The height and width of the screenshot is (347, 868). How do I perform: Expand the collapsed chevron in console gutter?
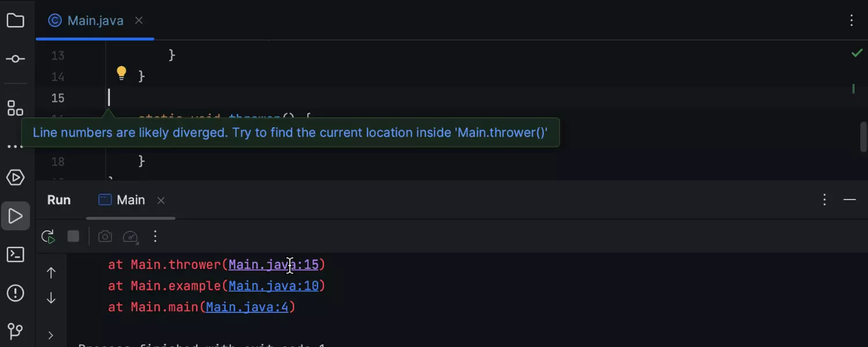51,335
